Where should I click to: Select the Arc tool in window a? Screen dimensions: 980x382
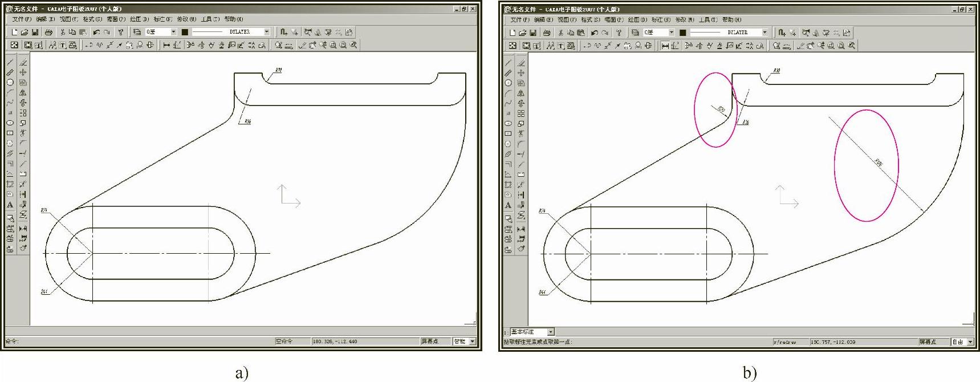coord(10,92)
